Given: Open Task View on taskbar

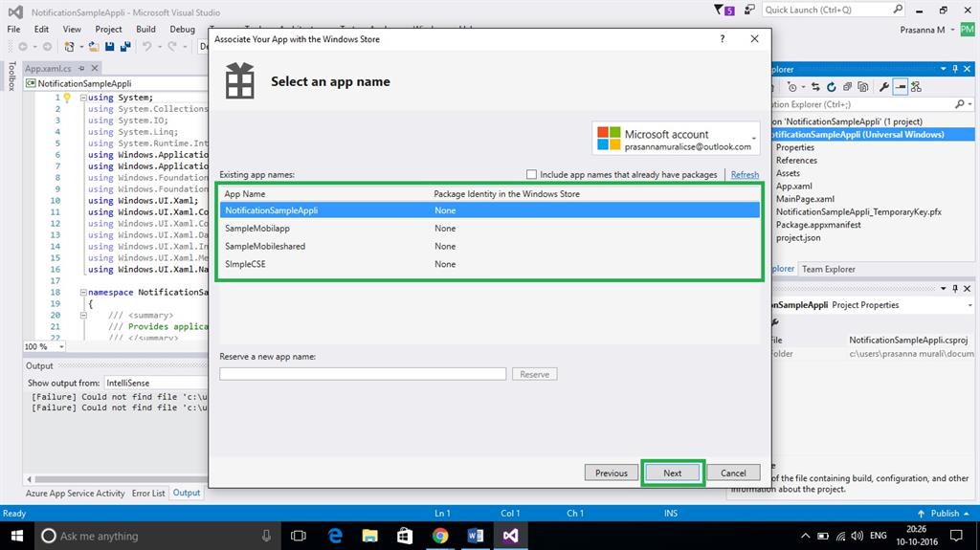Looking at the screenshot, I should point(299,536).
